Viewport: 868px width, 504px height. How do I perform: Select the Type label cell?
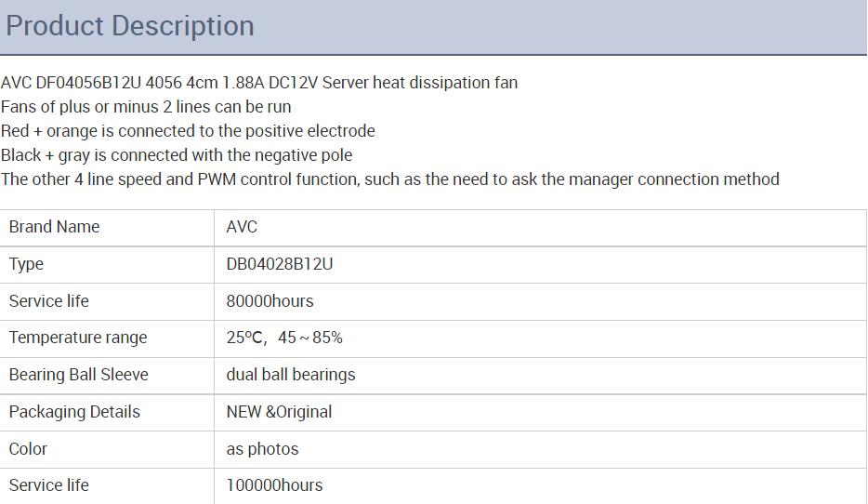click(x=107, y=264)
